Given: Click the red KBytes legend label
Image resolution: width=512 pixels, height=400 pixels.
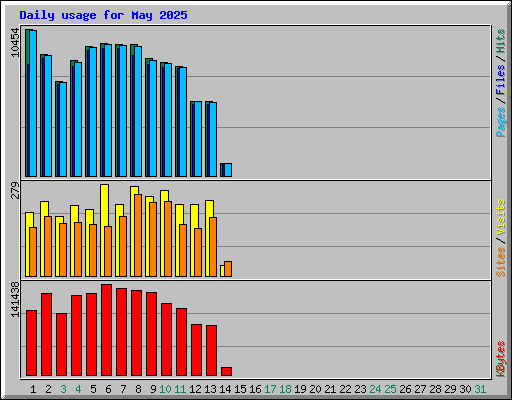Looking at the screenshot, I should (x=500, y=359).
